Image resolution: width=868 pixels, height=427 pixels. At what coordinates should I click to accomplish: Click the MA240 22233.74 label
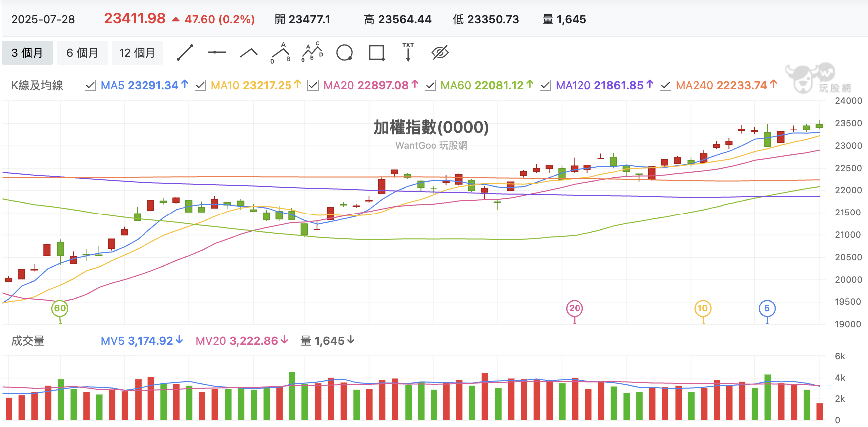point(726,85)
